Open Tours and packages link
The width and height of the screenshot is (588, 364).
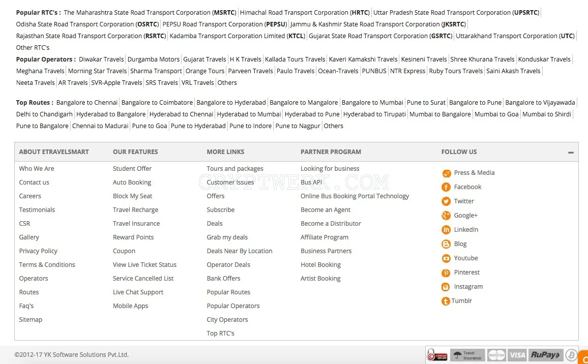pos(235,168)
